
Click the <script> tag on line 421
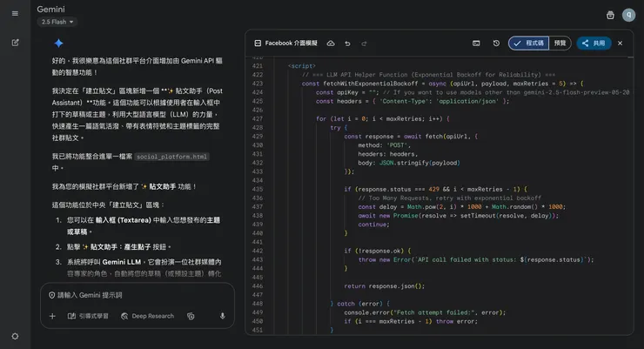[x=302, y=65]
